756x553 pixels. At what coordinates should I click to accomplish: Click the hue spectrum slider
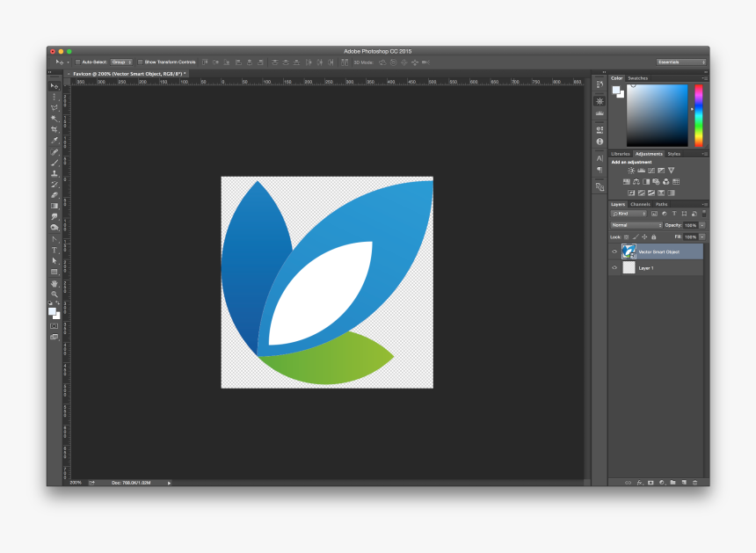point(699,115)
